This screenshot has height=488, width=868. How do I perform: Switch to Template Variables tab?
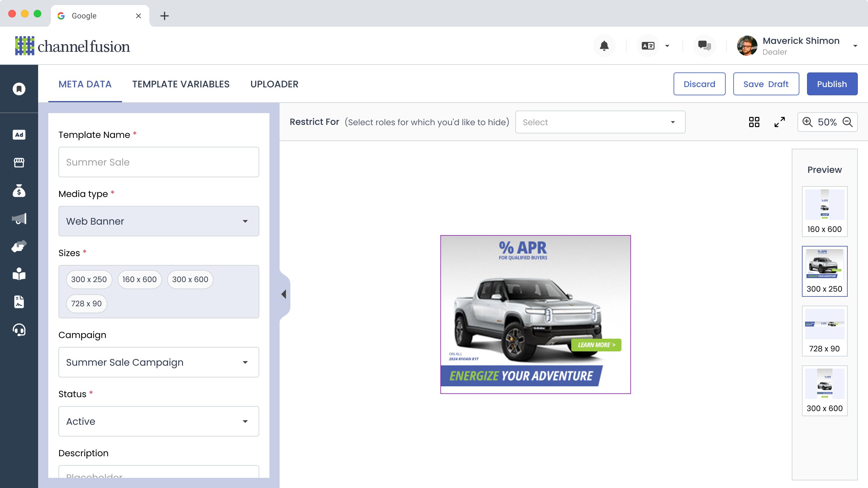[180, 84]
